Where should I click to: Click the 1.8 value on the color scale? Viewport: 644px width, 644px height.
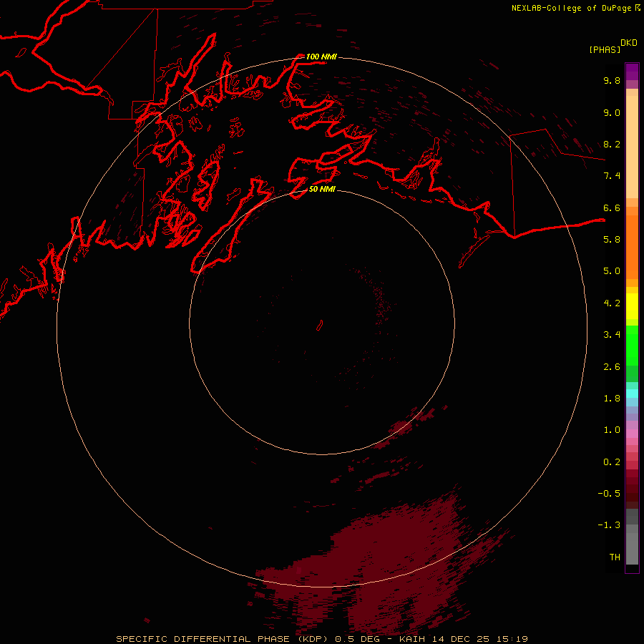[612, 399]
